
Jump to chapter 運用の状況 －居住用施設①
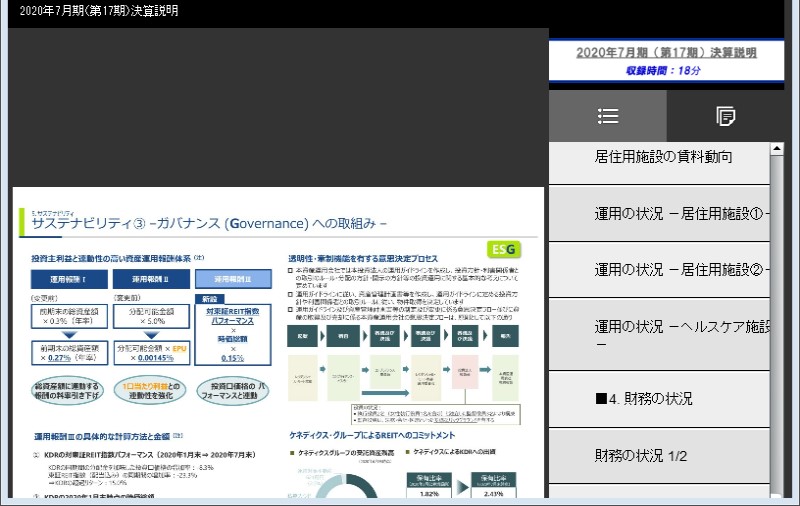pos(659,214)
